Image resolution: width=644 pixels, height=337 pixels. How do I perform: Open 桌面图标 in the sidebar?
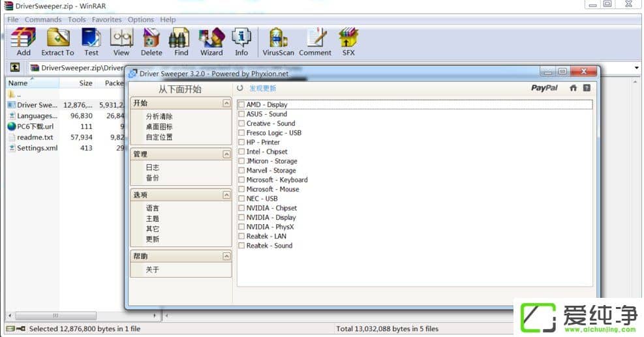point(159,127)
